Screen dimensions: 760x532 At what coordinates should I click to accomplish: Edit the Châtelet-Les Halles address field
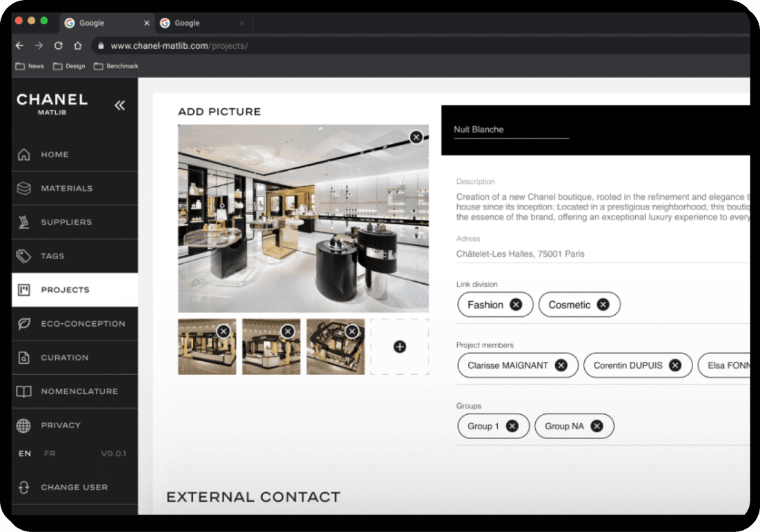point(603,254)
